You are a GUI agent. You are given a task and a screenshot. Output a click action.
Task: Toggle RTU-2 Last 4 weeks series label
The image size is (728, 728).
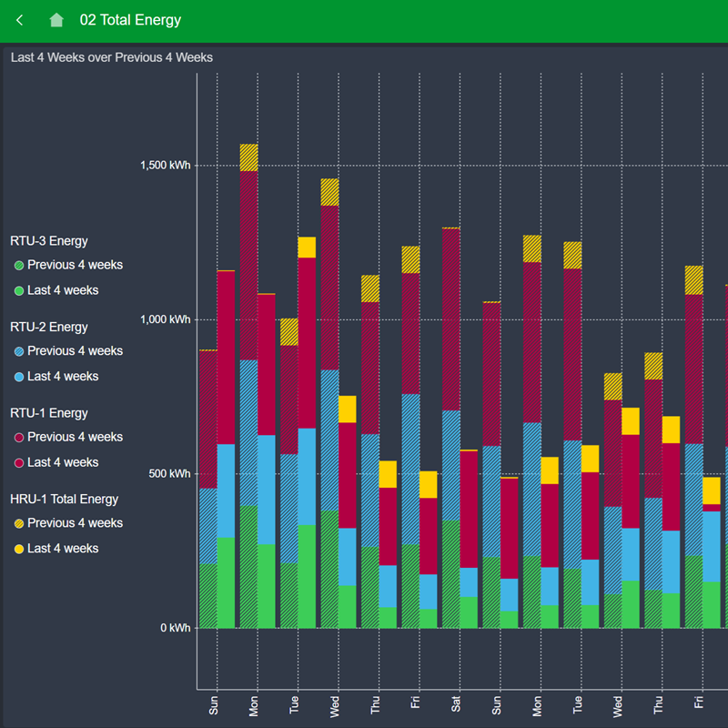click(x=63, y=377)
